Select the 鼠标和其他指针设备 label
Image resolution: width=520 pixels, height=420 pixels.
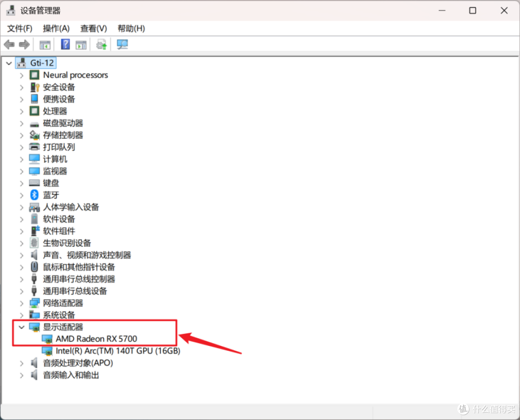(x=79, y=267)
